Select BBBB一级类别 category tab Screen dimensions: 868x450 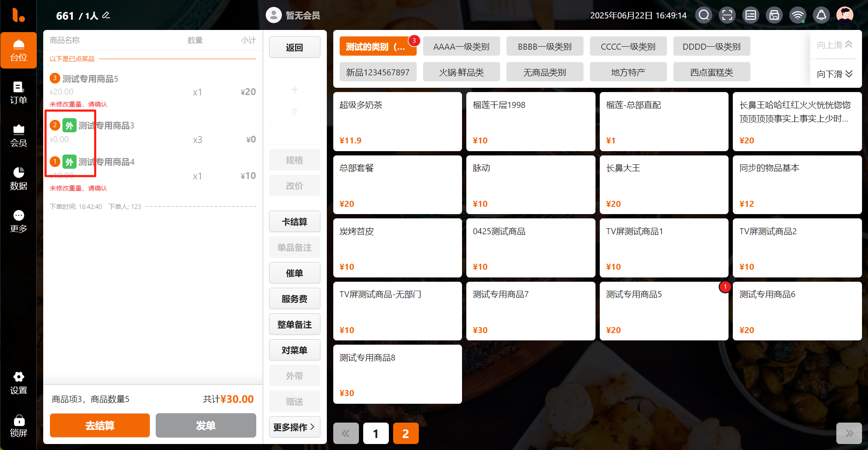coord(545,46)
